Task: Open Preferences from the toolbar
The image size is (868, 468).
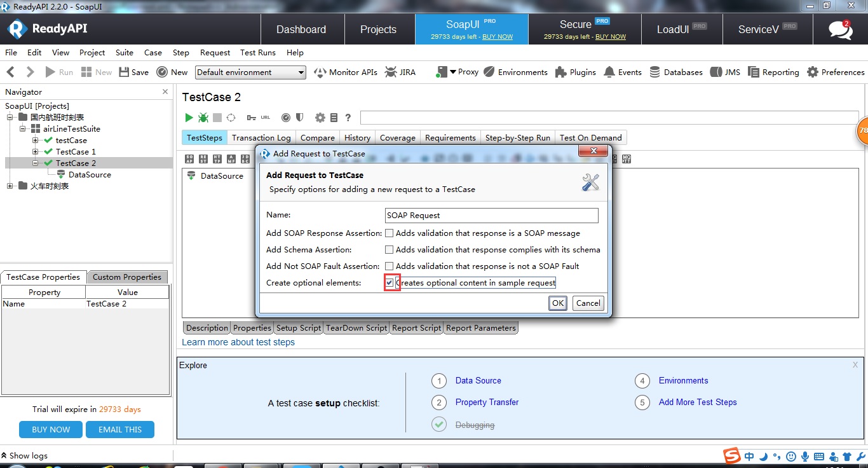Action: (x=836, y=72)
